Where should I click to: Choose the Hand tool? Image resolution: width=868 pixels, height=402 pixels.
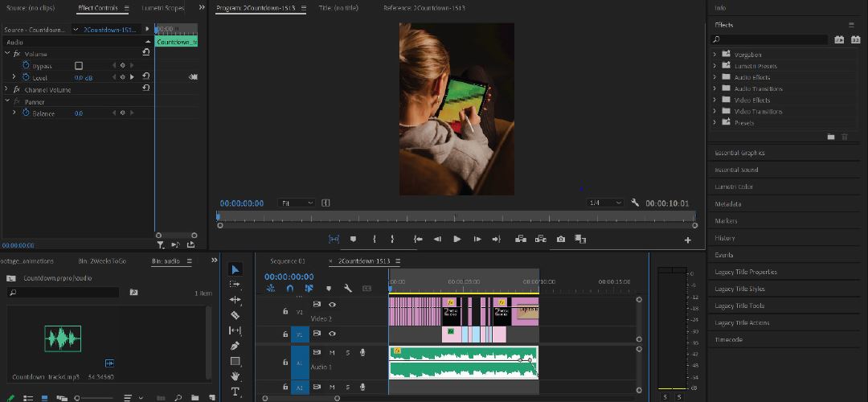click(x=235, y=376)
